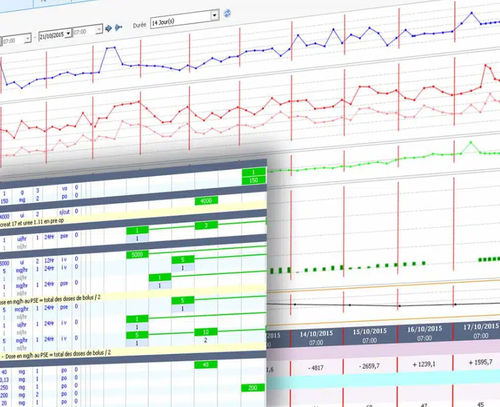
Task: Click the balance value -4817
Action: tap(316, 368)
